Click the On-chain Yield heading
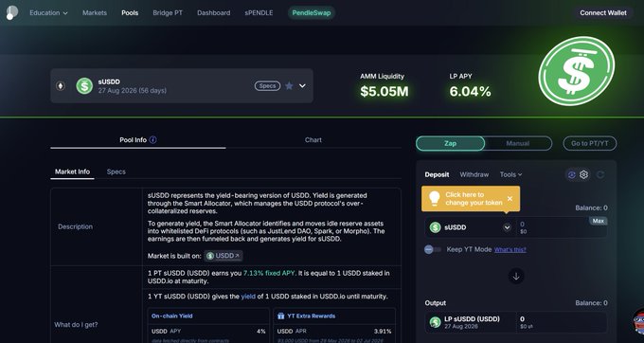 (171, 316)
